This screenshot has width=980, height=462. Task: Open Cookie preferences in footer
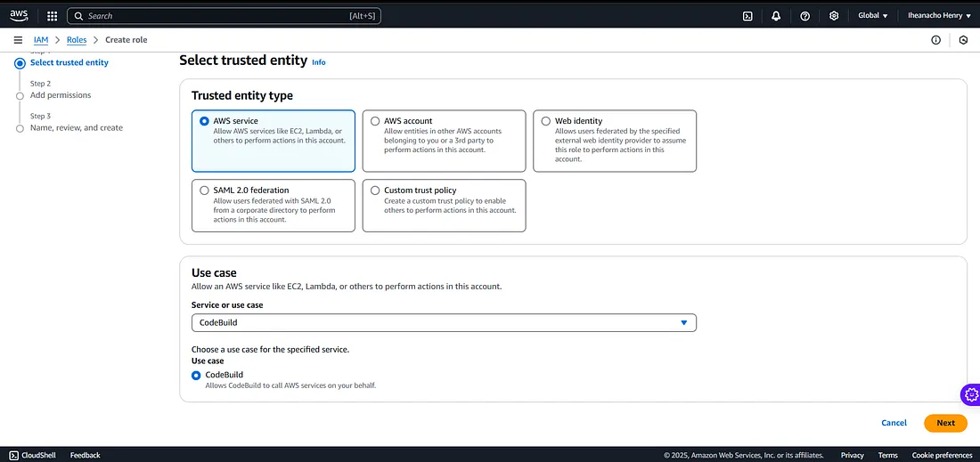pos(942,455)
